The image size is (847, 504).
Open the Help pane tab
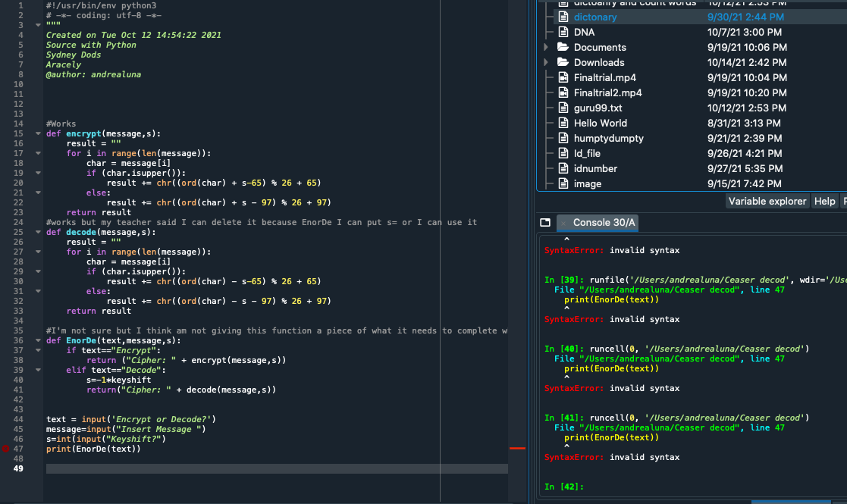(824, 202)
